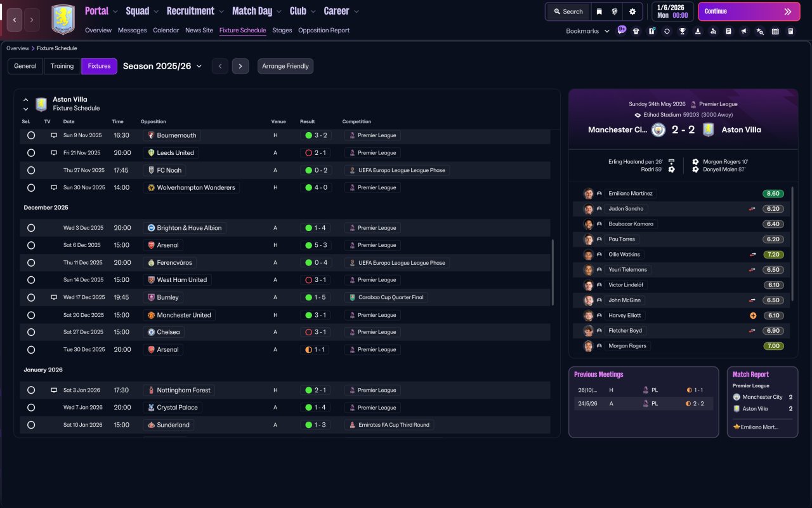Click the TV icon for Burnley fixture
This screenshot has height=508, width=812.
pos(54,297)
